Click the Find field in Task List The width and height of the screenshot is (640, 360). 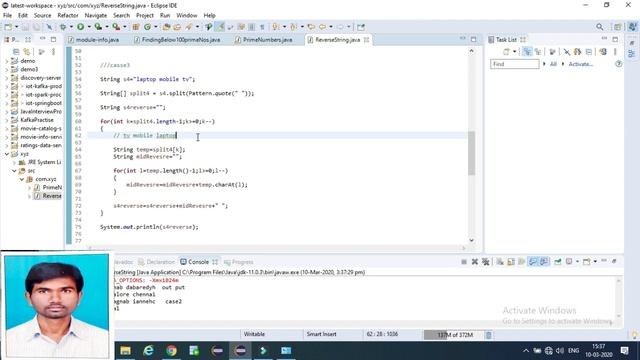(514, 64)
